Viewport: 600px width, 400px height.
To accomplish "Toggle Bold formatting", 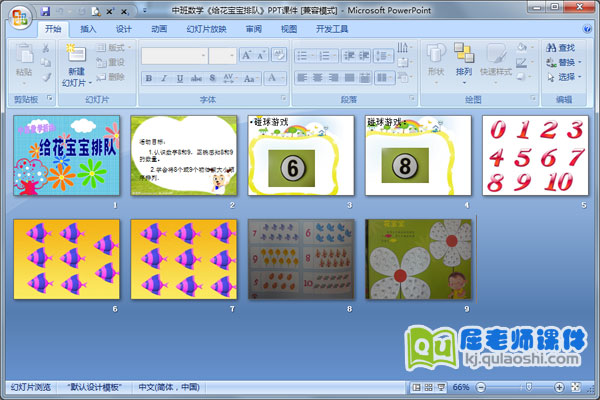I will [148, 78].
